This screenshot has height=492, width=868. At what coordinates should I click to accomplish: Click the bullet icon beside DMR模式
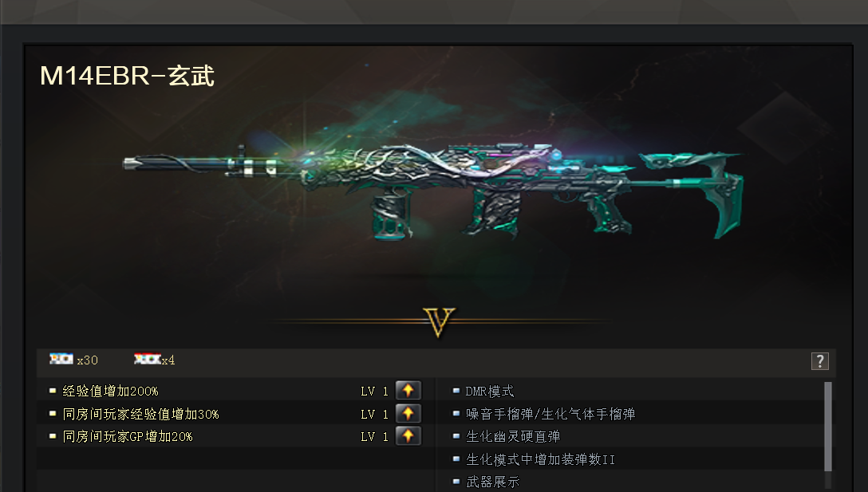click(x=456, y=391)
